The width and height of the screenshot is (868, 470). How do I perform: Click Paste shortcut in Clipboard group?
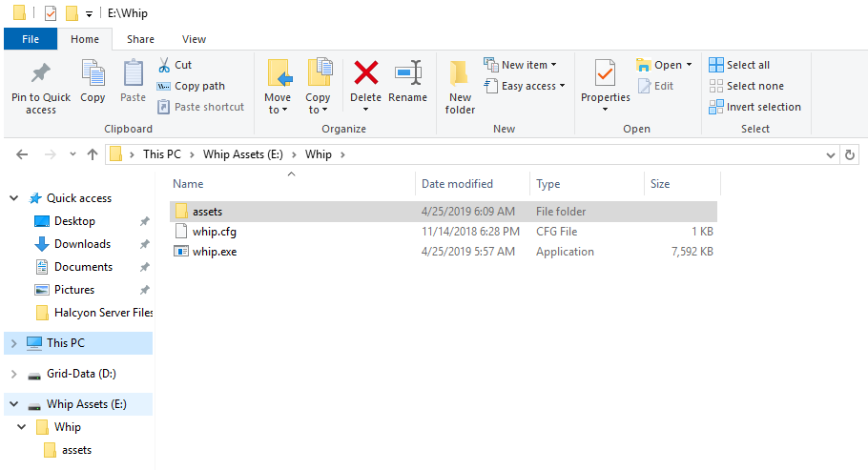(x=200, y=107)
